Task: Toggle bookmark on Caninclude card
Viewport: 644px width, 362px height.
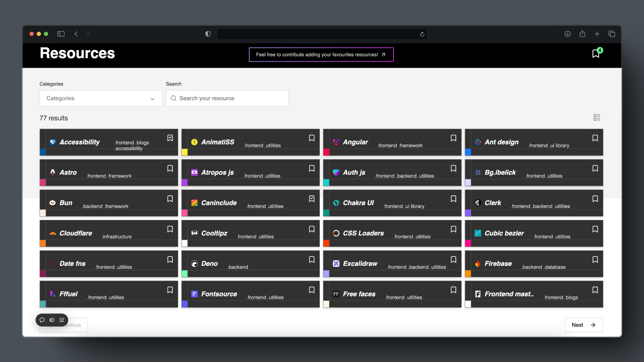Action: click(312, 199)
